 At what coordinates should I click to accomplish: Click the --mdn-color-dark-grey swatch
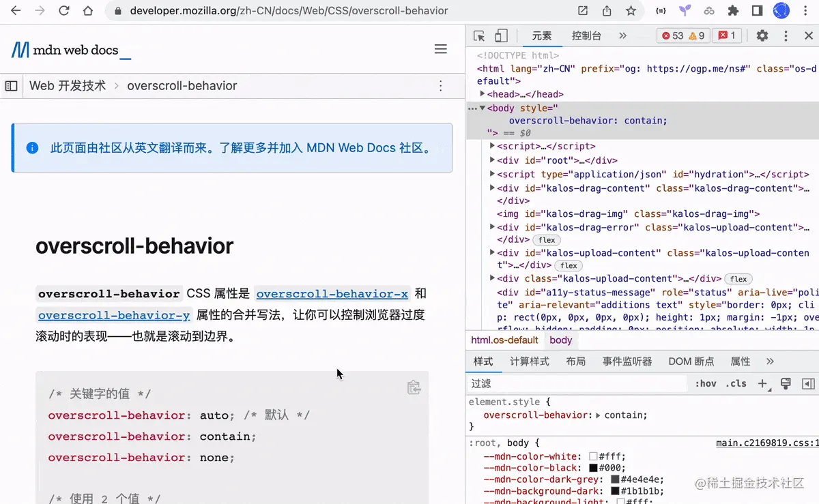615,479
